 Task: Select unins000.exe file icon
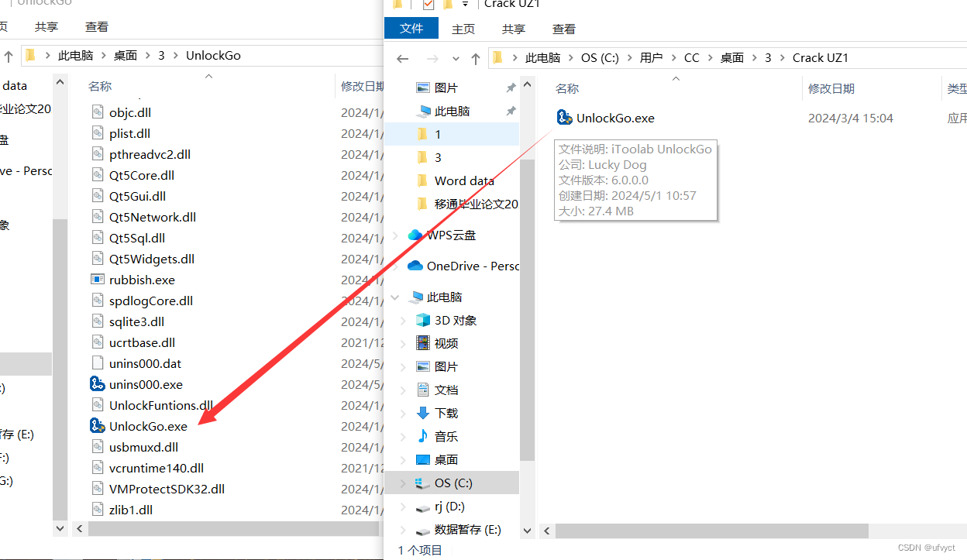coord(98,384)
